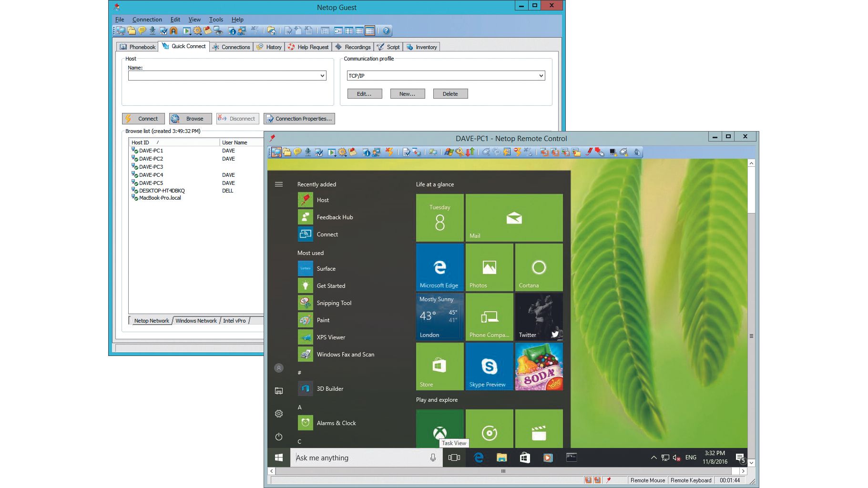Click the red marker pen icon in Remote Control toolbar
The width and height of the screenshot is (868, 488).
[x=589, y=152]
